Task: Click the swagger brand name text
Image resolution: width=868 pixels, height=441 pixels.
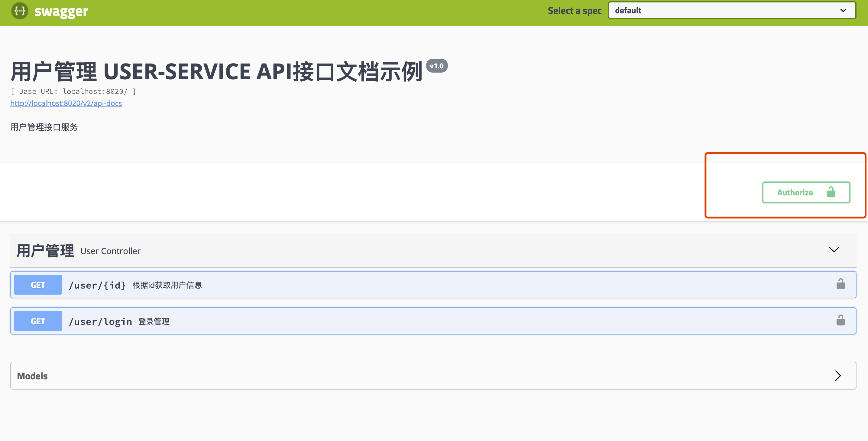Action: click(x=61, y=11)
